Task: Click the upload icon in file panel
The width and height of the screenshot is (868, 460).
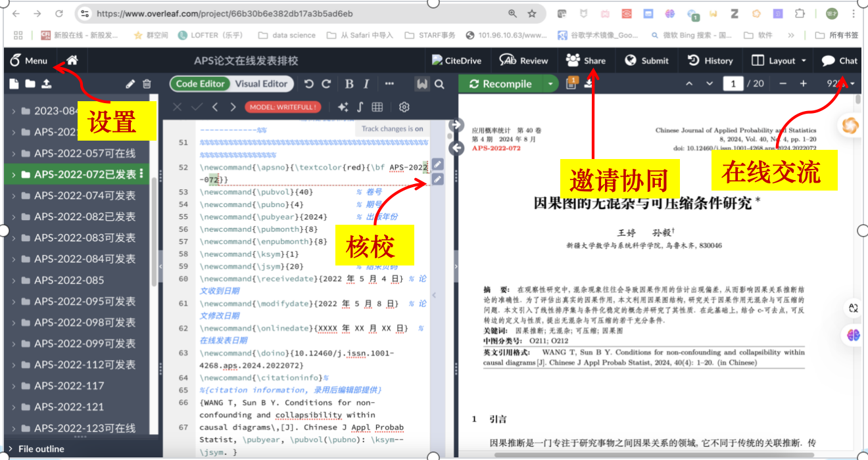Action: point(46,84)
